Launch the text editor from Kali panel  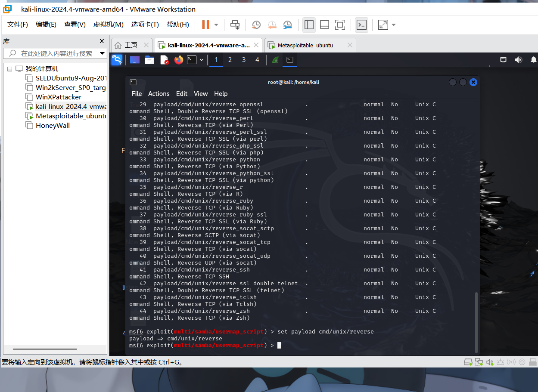tap(164, 60)
